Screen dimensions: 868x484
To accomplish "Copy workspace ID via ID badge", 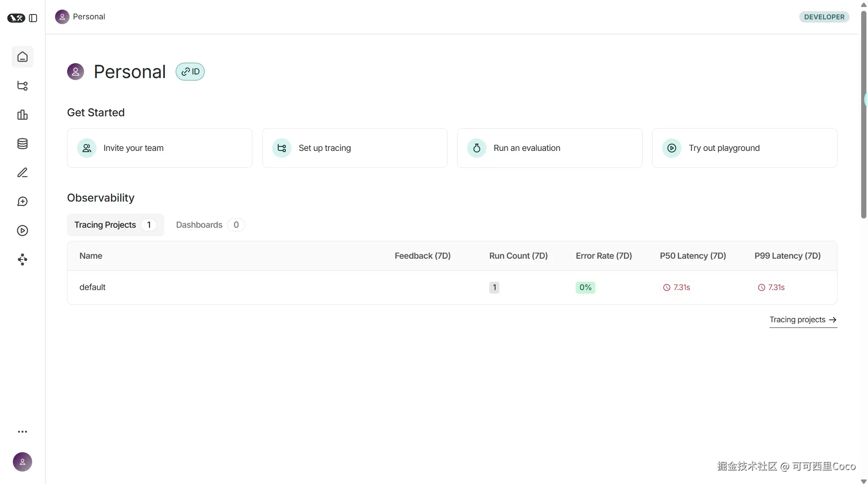I will click(190, 72).
